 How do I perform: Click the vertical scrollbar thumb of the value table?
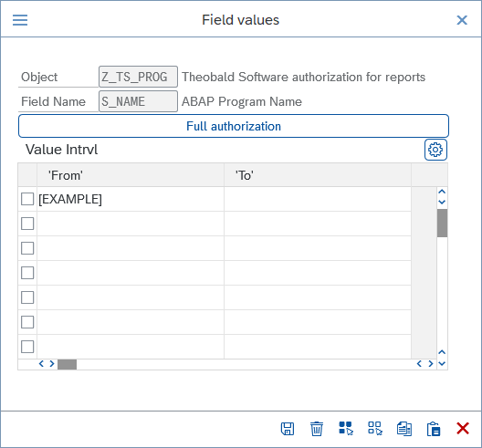[x=442, y=223]
